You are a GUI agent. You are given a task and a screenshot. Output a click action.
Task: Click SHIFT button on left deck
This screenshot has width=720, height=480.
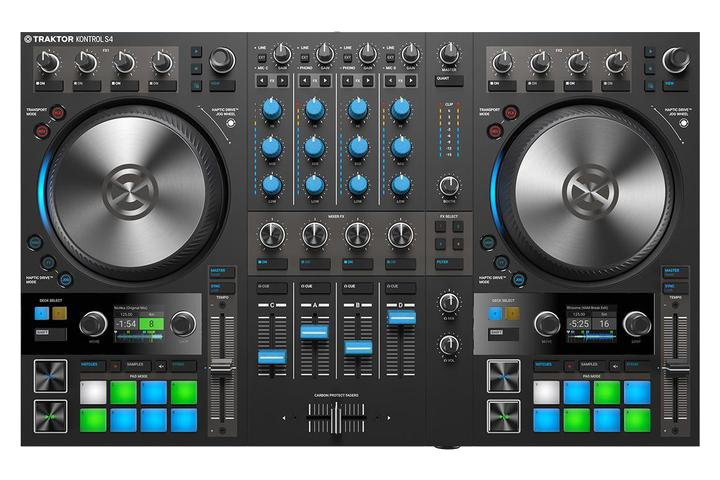tap(51, 334)
